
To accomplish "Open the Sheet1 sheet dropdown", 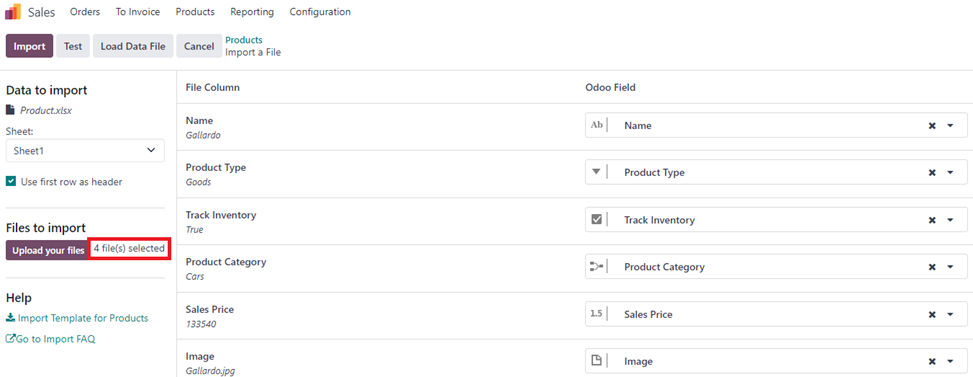I will tap(85, 150).
